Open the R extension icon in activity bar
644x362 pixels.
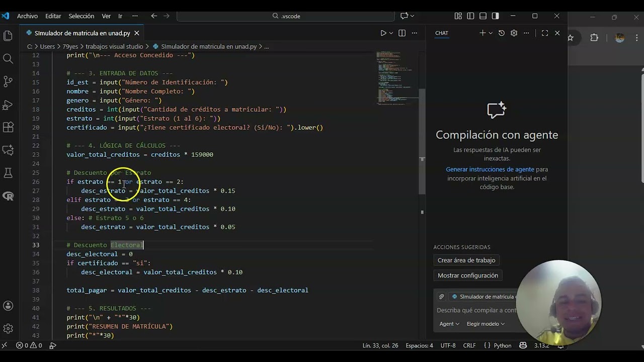(x=8, y=196)
